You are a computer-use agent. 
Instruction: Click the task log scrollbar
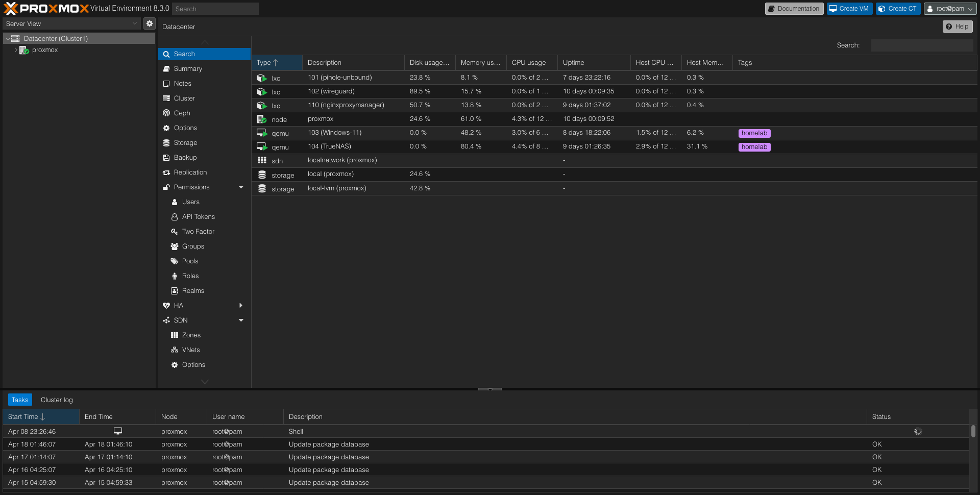pyautogui.click(x=973, y=431)
